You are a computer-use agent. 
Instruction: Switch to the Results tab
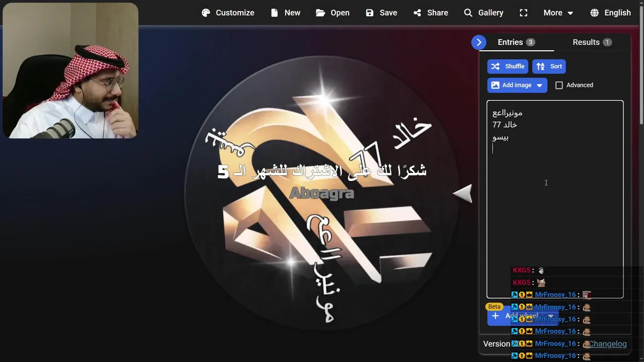pyautogui.click(x=592, y=42)
